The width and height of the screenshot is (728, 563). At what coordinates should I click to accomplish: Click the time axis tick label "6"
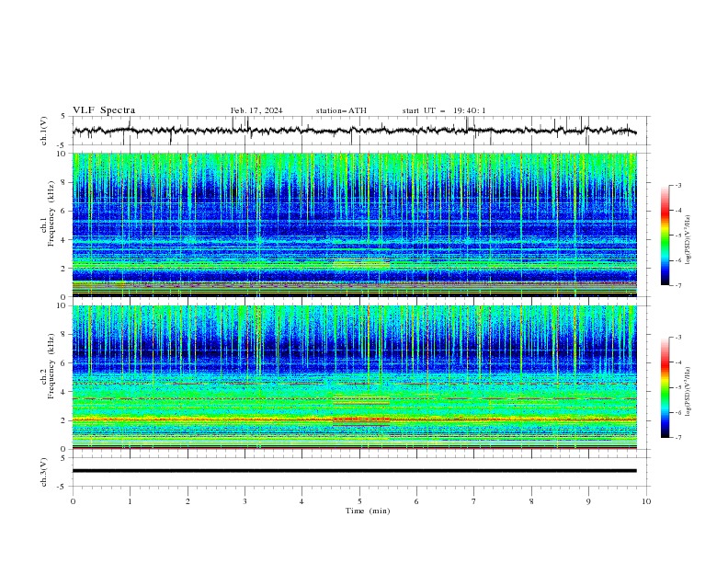coord(416,501)
